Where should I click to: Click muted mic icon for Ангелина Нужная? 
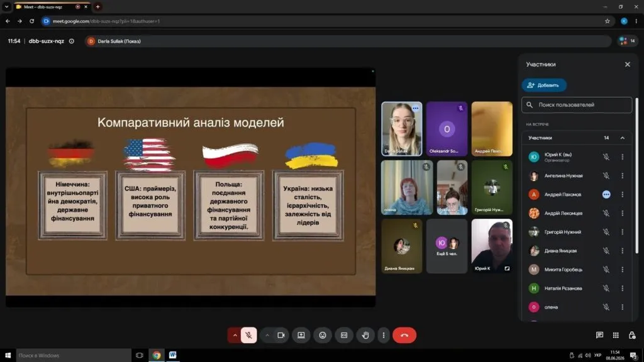(x=606, y=176)
